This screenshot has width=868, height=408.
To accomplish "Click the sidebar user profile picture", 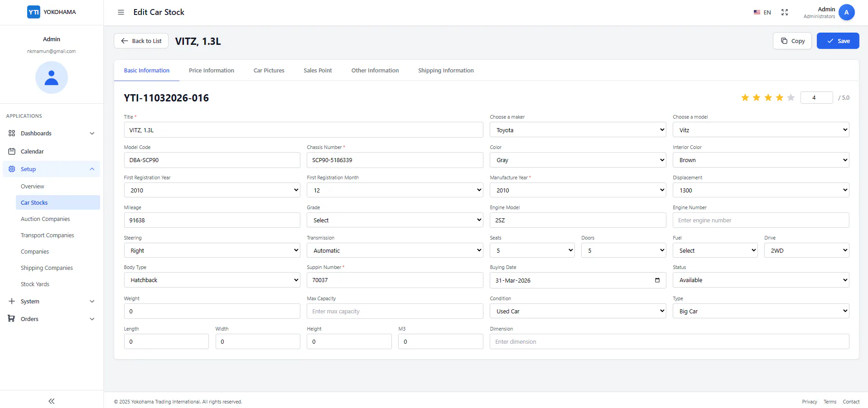I will [x=52, y=77].
